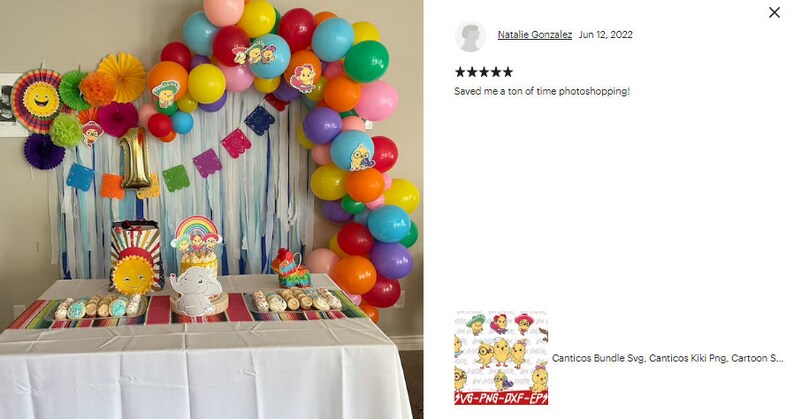Image resolution: width=794 pixels, height=419 pixels.
Task: Click the small piñata on the table
Action: coord(290,269)
